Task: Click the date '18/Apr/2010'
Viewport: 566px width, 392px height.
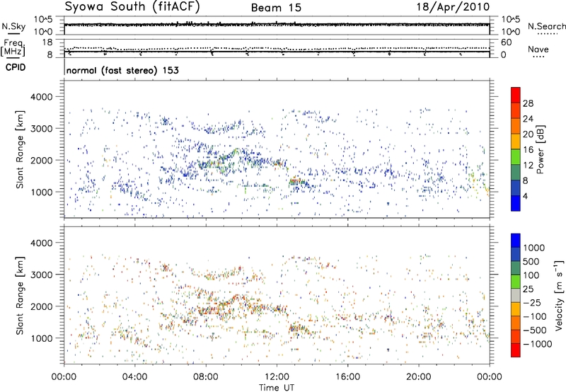Action: [453, 7]
